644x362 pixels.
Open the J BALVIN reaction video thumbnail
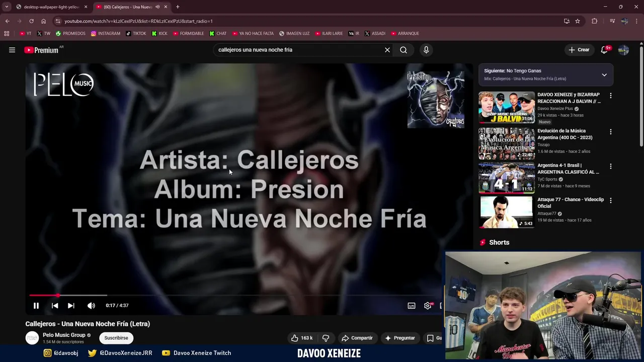(x=507, y=108)
